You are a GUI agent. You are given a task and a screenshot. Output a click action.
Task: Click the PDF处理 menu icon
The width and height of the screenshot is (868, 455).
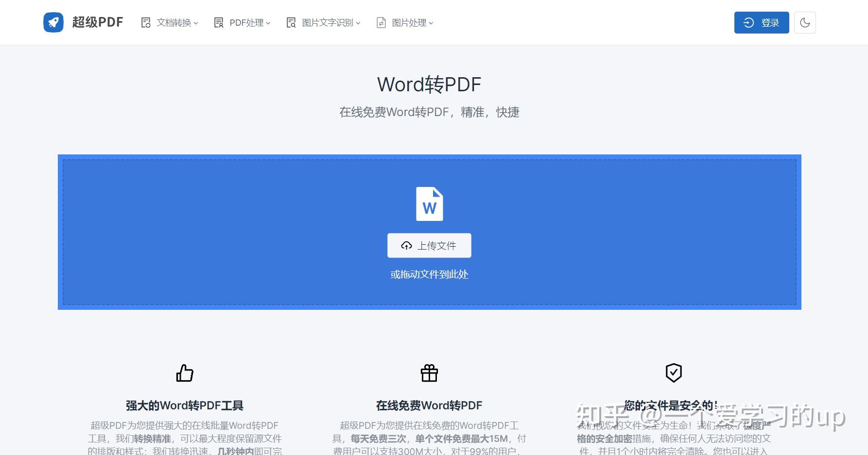pyautogui.click(x=219, y=23)
